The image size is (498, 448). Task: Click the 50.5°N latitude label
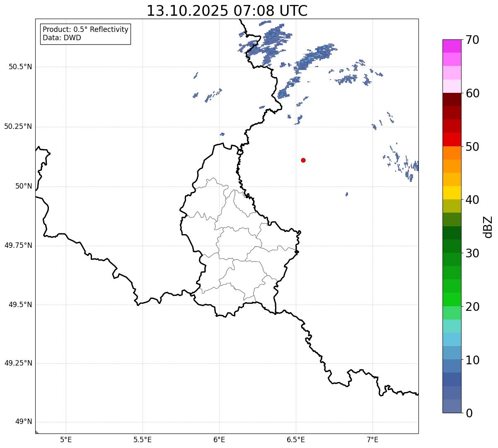click(x=20, y=67)
